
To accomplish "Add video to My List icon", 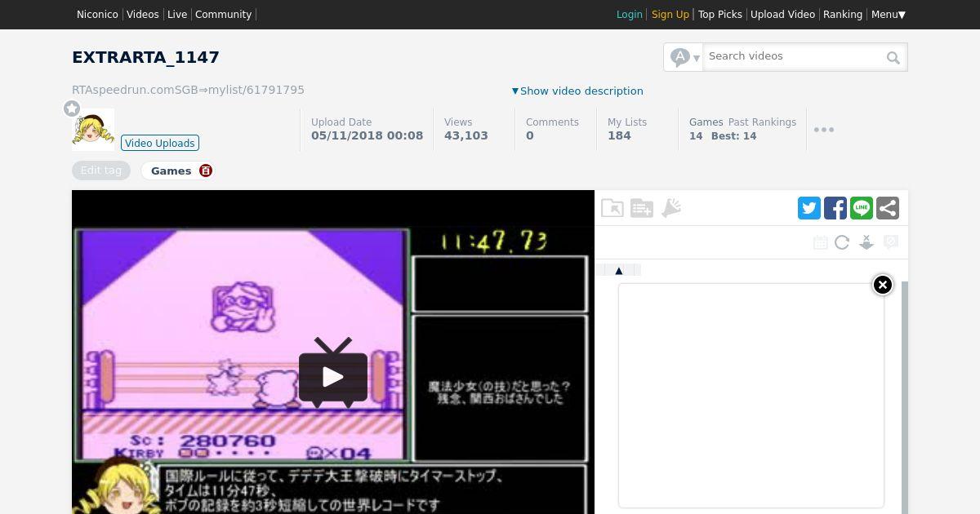I will 642,208.
